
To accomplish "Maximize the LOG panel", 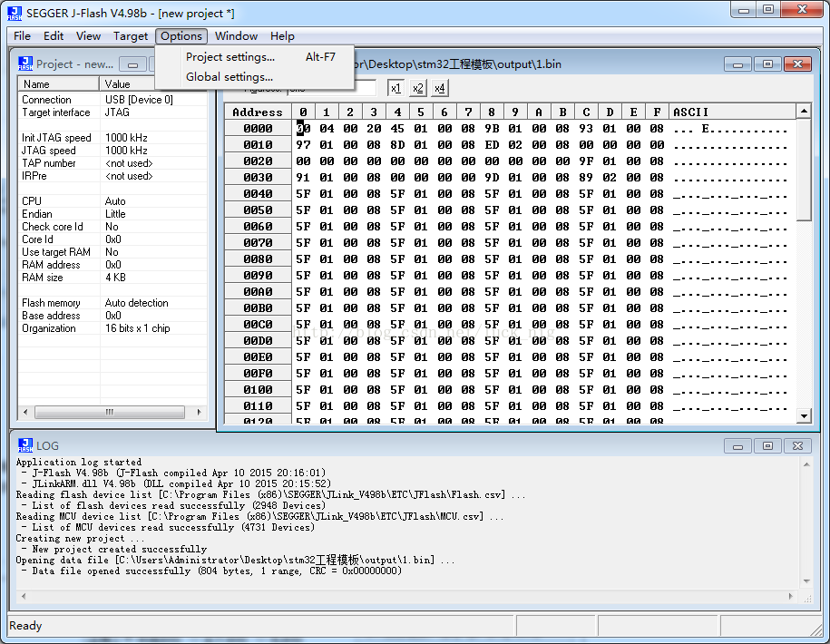I will tap(767, 446).
